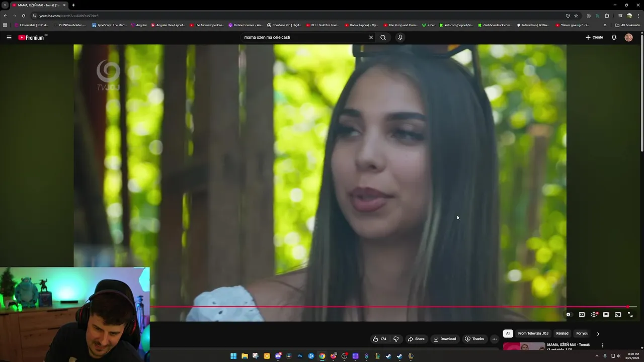This screenshot has height=362, width=644.
Task: Toggle subtitles with the CC button
Action: (582, 315)
